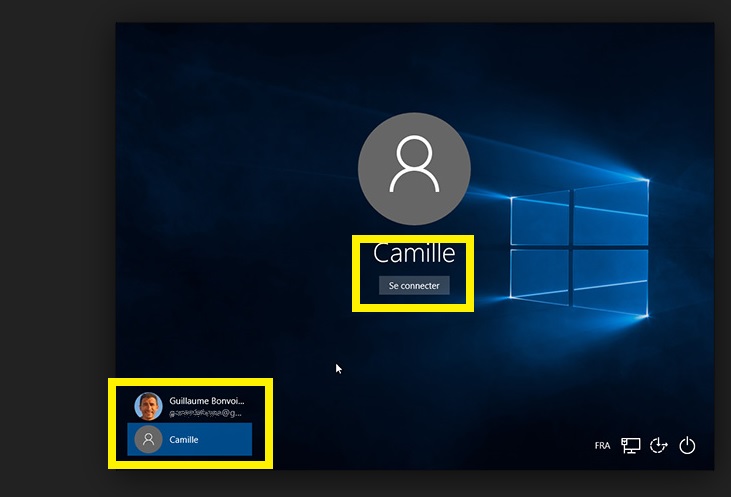Click Guillaume's profile photo thumbnail

point(148,407)
